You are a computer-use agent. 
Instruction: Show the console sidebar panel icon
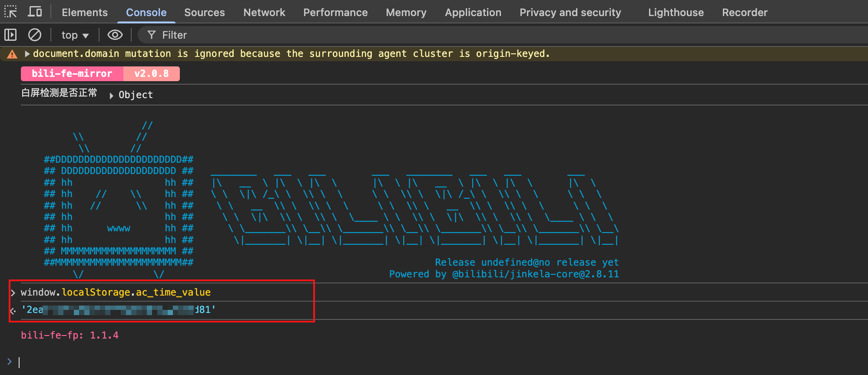click(10, 34)
